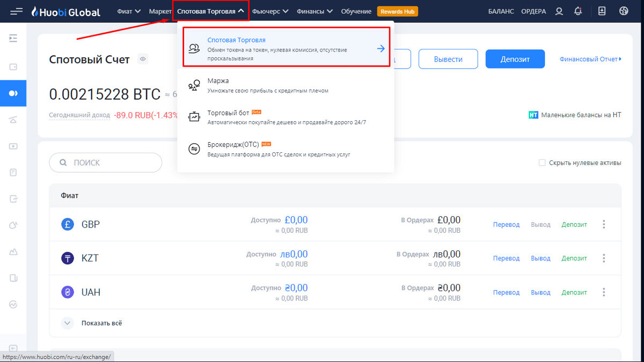Viewport: 644px width, 362px height.
Task: Click Вывод link for UAH
Action: click(x=540, y=292)
